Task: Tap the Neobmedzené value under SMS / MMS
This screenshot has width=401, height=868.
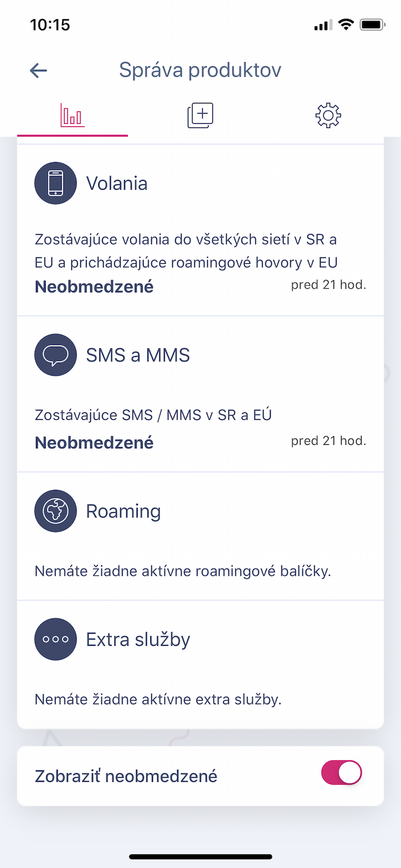Action: click(x=94, y=443)
